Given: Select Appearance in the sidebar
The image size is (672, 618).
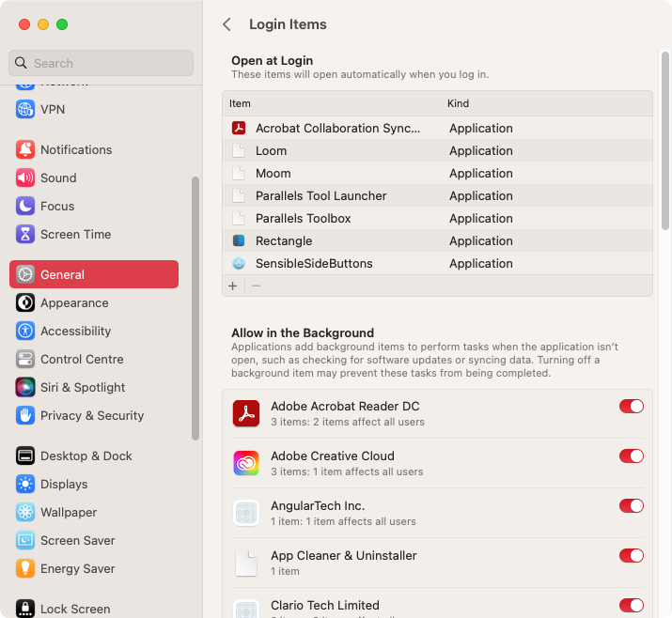Looking at the screenshot, I should click(74, 302).
